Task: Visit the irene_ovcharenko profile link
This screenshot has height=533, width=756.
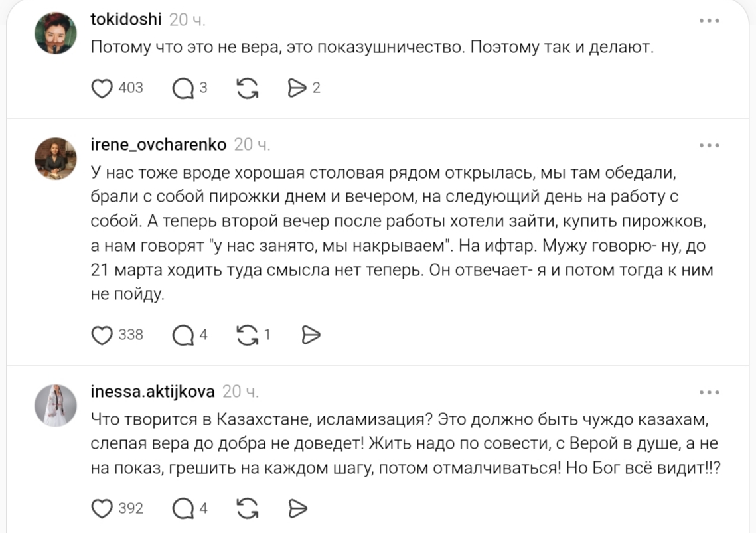Action: click(x=158, y=145)
